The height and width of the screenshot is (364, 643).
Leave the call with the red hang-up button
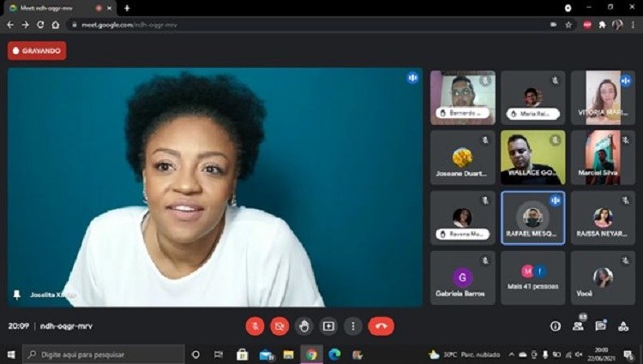point(381,326)
